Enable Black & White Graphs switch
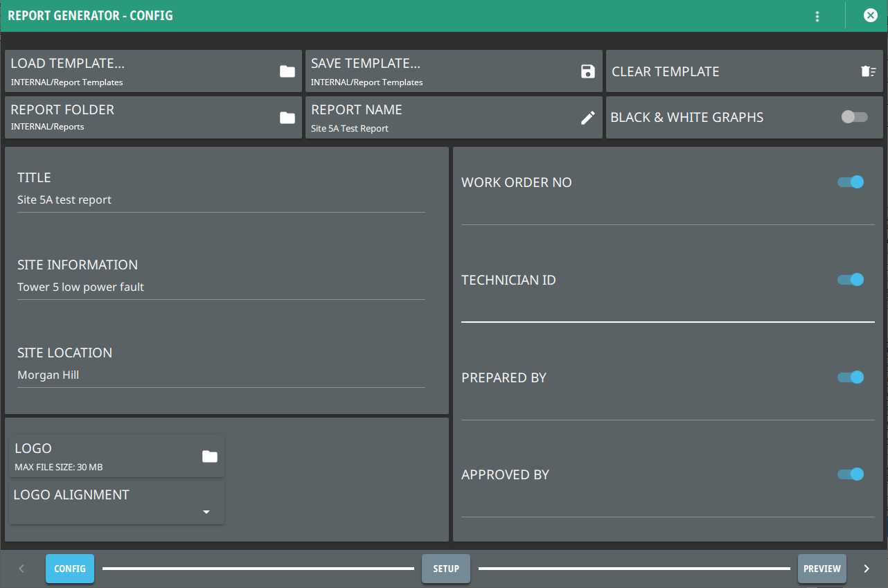This screenshot has height=588, width=888. (853, 117)
